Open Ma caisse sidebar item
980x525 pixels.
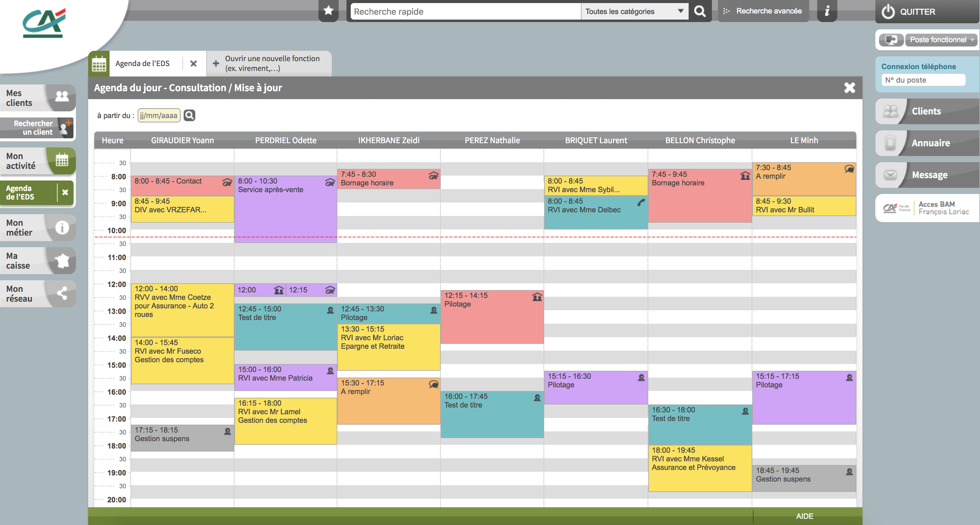37,261
